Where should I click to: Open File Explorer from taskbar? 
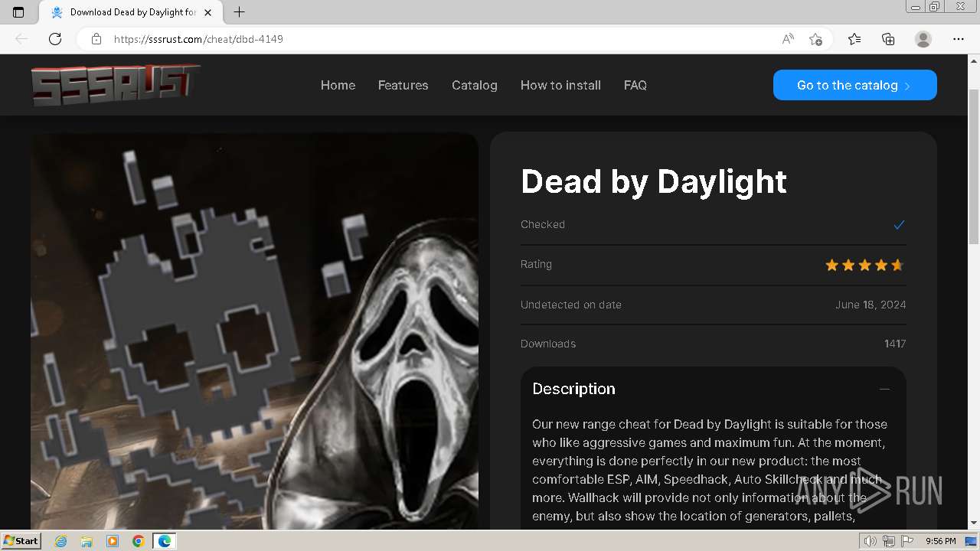point(87,541)
